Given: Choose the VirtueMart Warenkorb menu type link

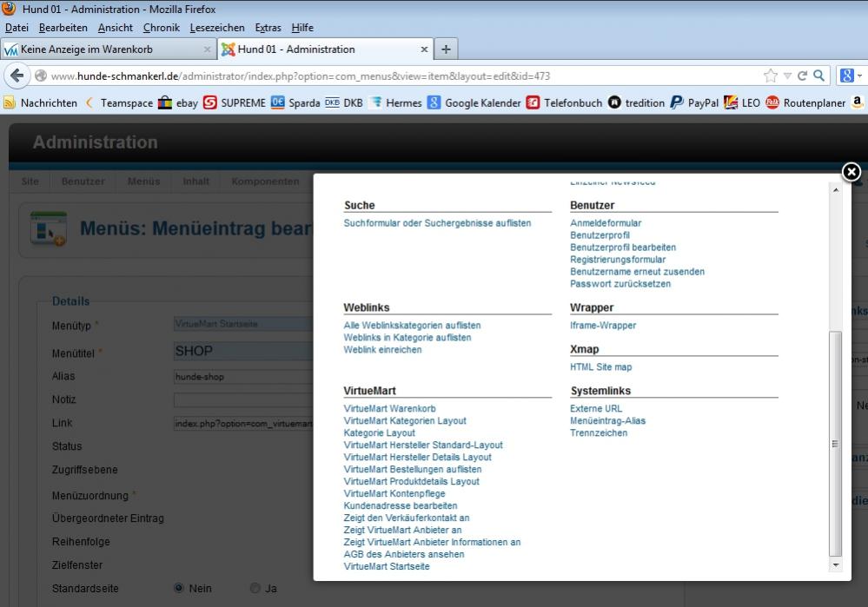Looking at the screenshot, I should [x=389, y=408].
